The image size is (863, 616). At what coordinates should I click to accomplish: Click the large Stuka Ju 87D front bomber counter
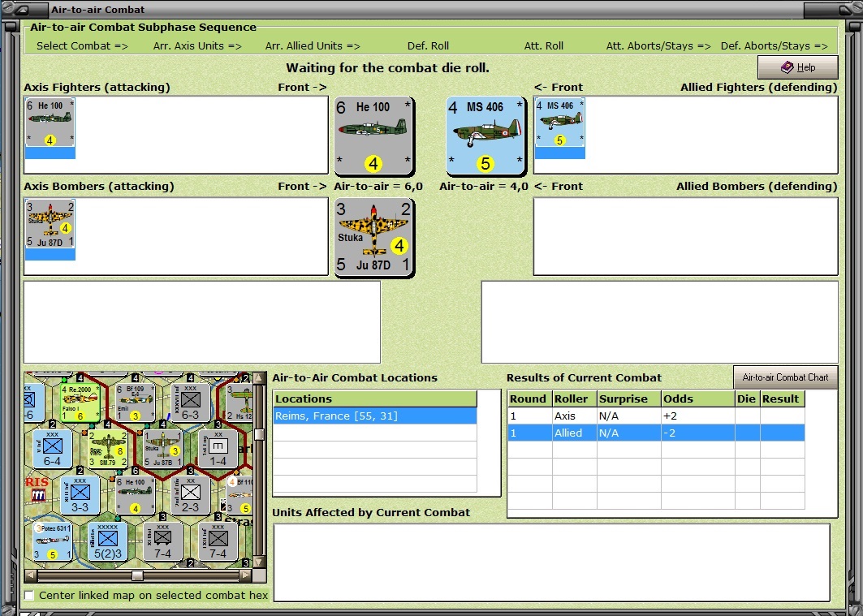click(x=373, y=237)
